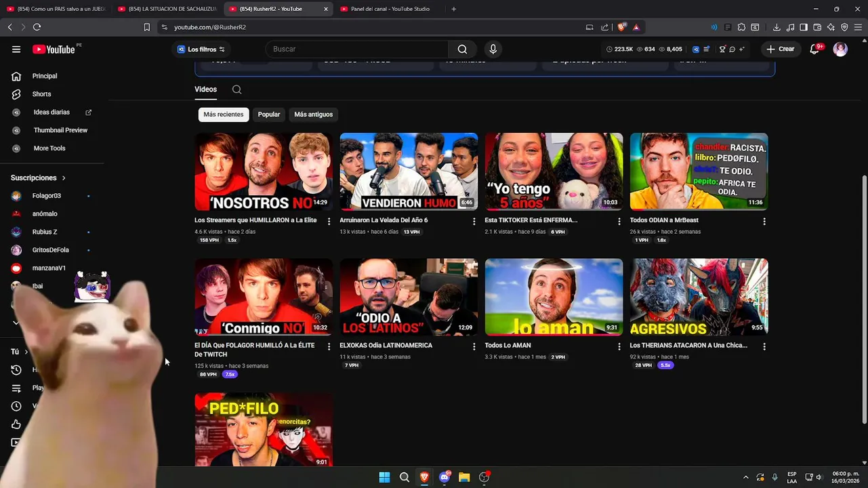
Task: Click the chat bubble icon in the stats bar
Action: tap(732, 49)
